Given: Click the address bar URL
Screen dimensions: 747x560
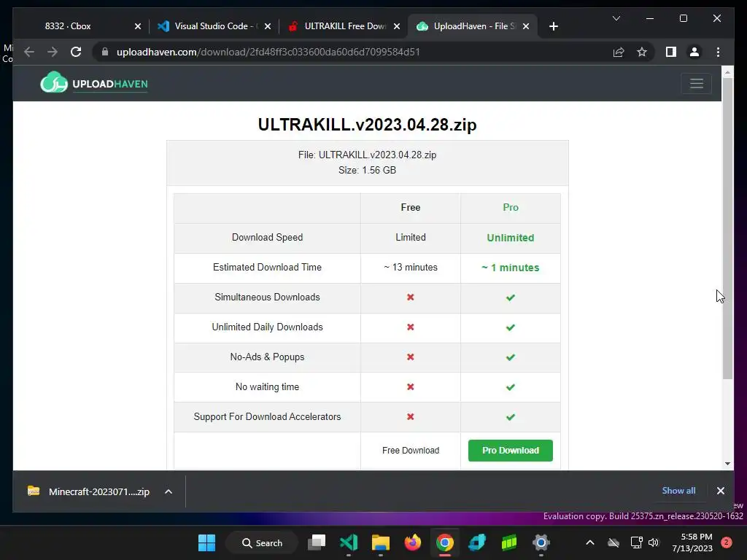Looking at the screenshot, I should coord(268,52).
